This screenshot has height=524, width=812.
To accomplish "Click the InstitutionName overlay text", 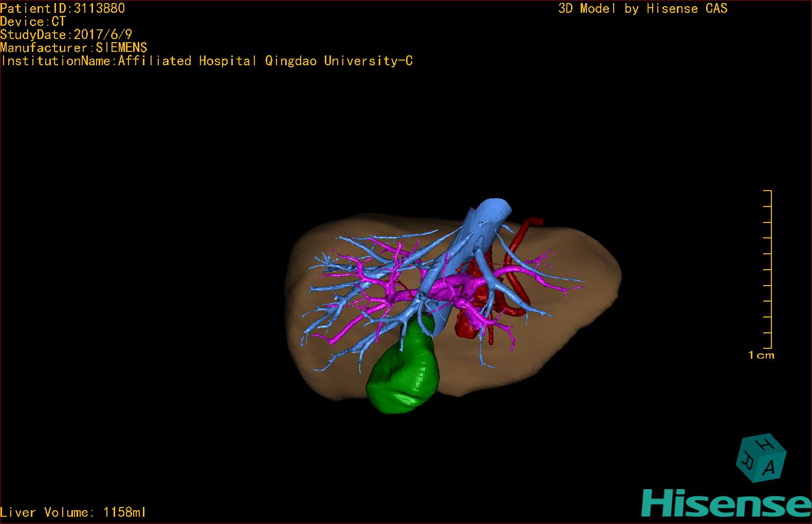I will pyautogui.click(x=207, y=61).
